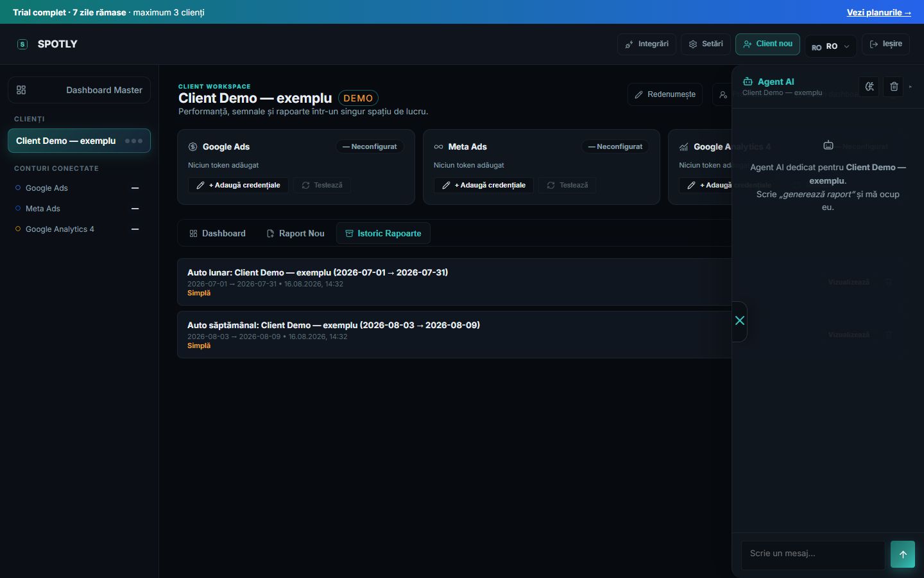Switch to the Raport Nou tab
Image resolution: width=924 pixels, height=578 pixels.
(295, 234)
